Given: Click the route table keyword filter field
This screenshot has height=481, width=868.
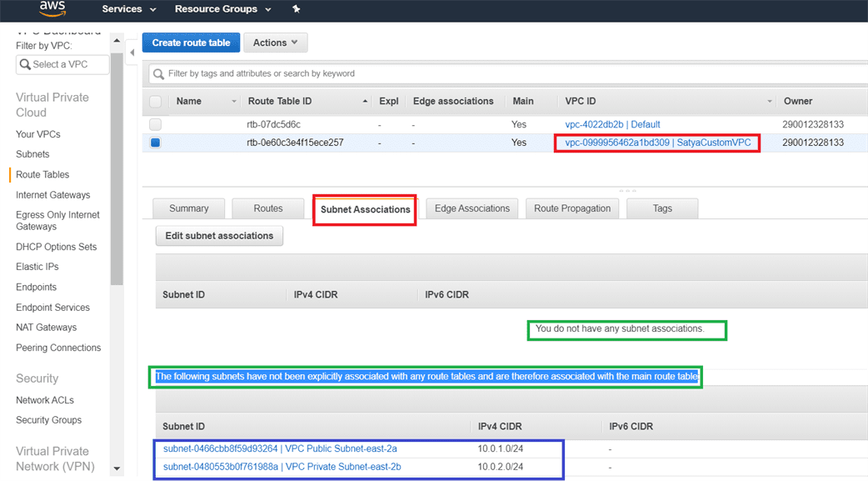Looking at the screenshot, I should point(500,74).
